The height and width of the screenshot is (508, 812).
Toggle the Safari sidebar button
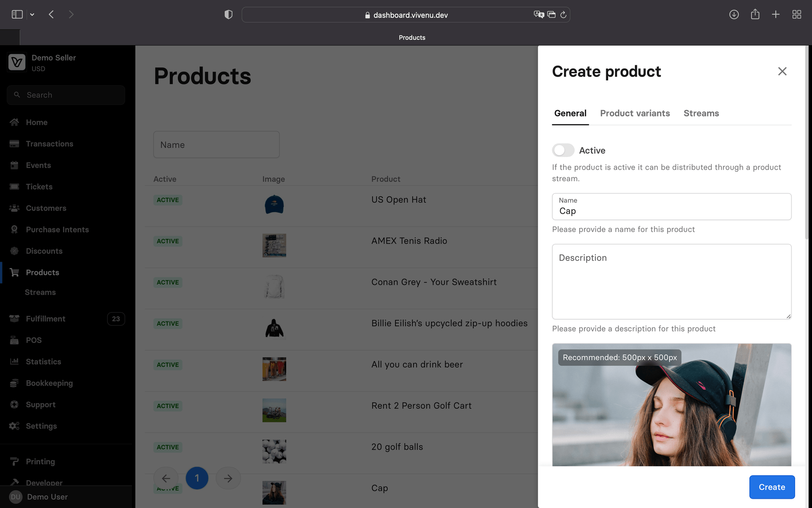17,14
